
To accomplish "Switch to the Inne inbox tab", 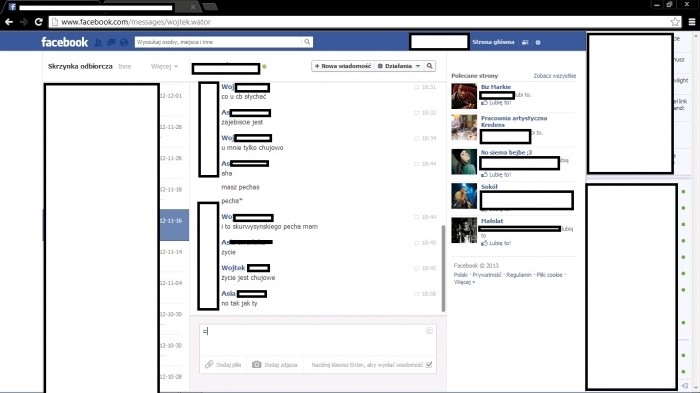I will click(125, 67).
